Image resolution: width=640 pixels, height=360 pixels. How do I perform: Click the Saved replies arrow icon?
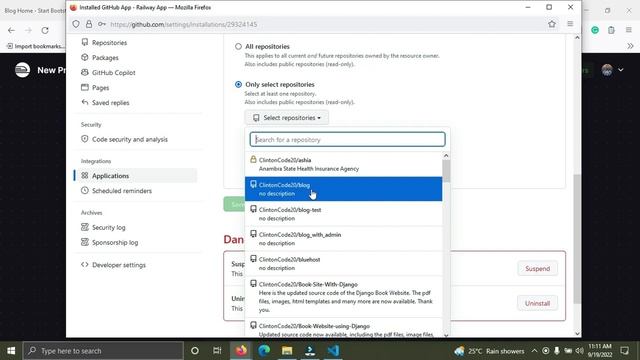pos(84,102)
